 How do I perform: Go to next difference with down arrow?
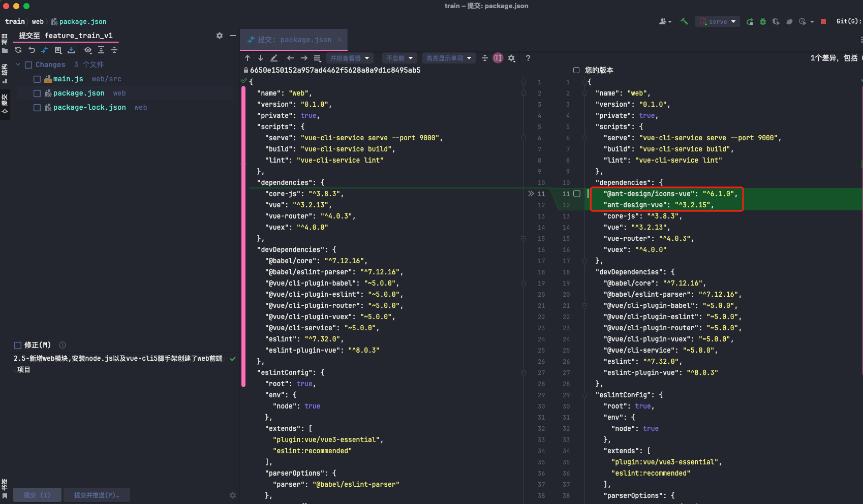coord(260,58)
